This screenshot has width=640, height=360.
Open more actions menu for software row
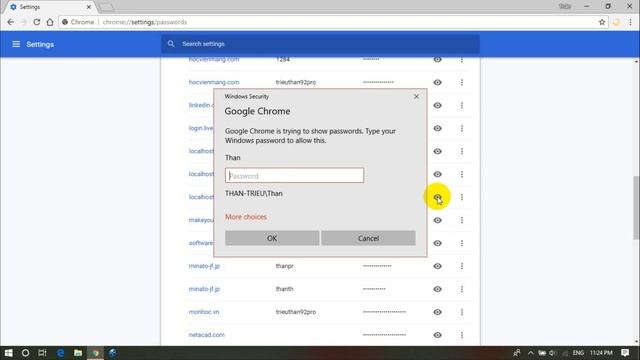pos(462,243)
